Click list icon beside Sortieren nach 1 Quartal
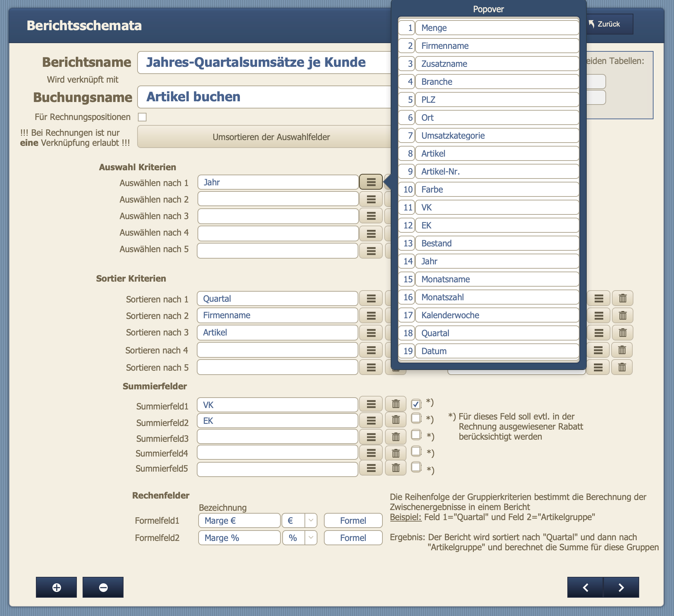Image resolution: width=674 pixels, height=616 pixels. pos(371,298)
